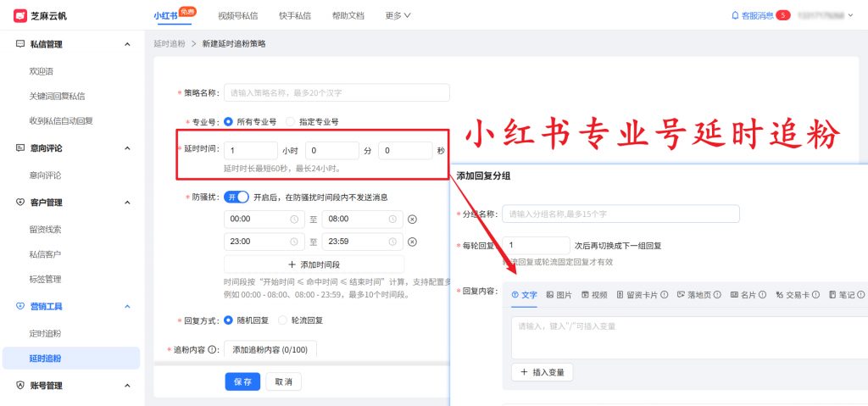Select 指定专业号 radio option
868x406 pixels.
290,122
